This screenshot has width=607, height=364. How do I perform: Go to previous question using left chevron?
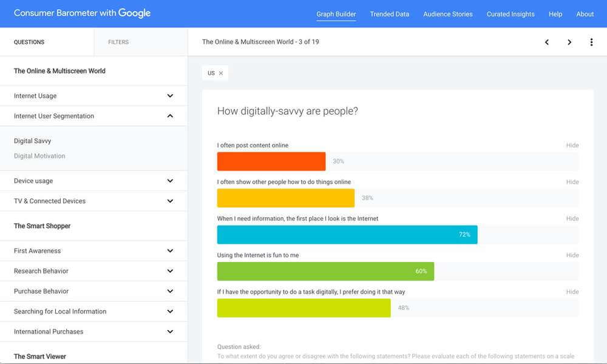click(547, 42)
